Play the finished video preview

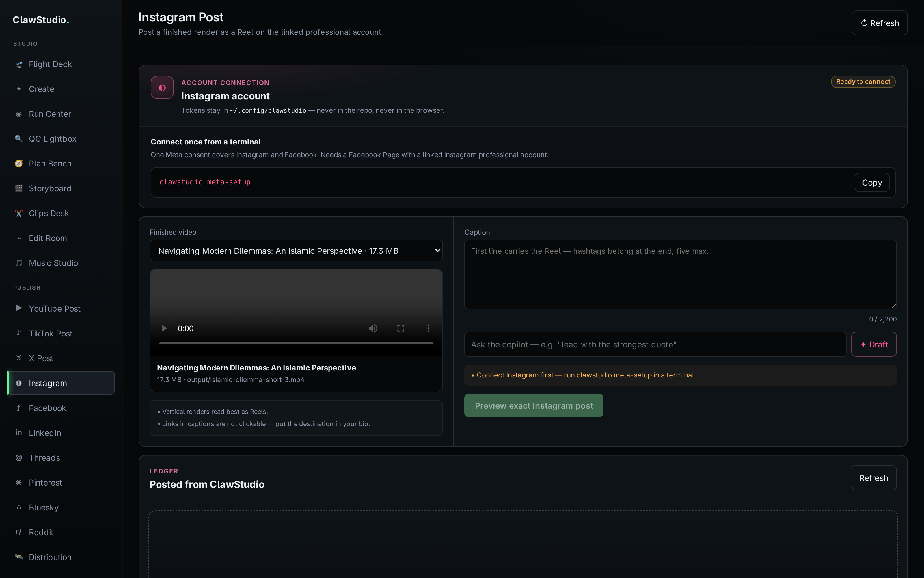pos(164,328)
